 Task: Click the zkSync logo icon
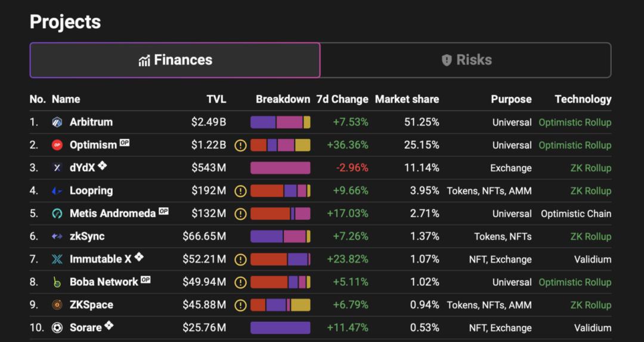click(x=57, y=236)
